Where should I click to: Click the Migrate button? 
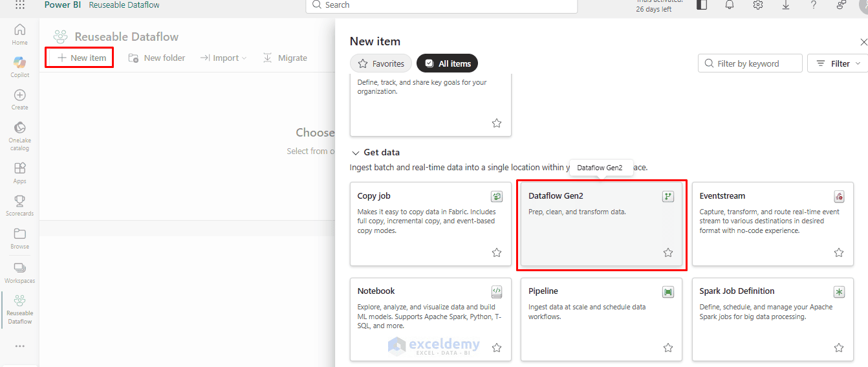pos(285,58)
